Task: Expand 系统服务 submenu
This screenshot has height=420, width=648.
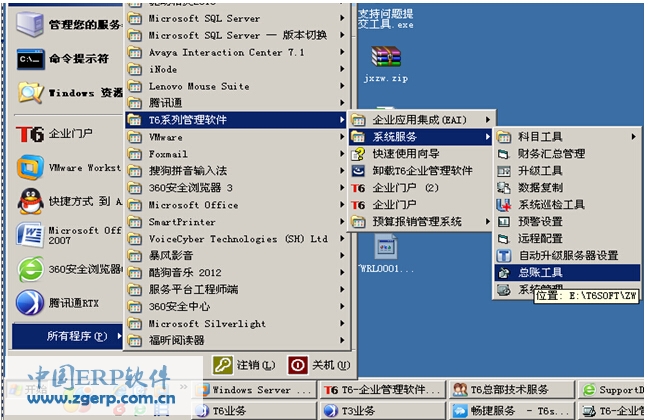Action: (x=421, y=137)
